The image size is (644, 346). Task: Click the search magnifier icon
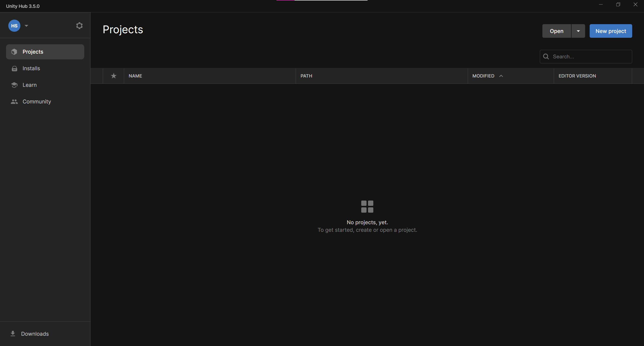pos(546,57)
